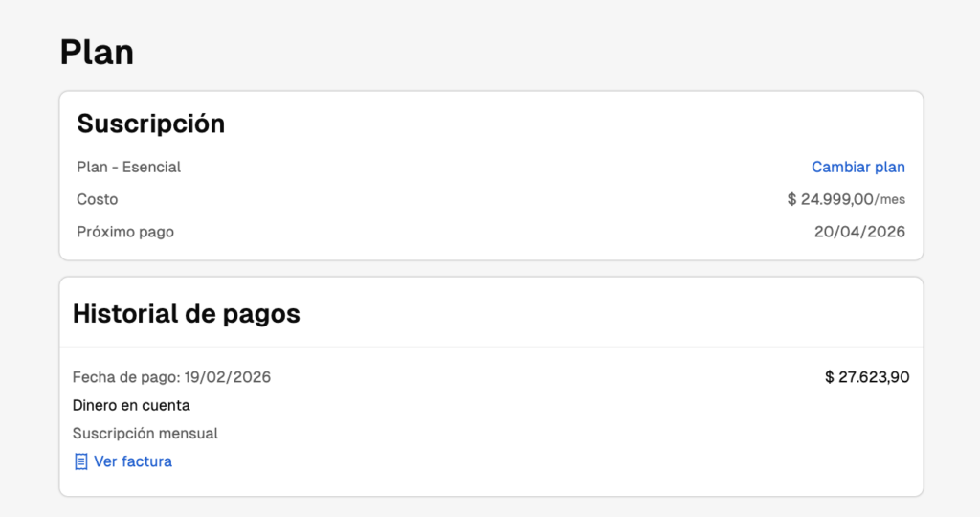Click the Dinero en cuenta payment method
This screenshot has width=980, height=517.
pyautogui.click(x=131, y=405)
